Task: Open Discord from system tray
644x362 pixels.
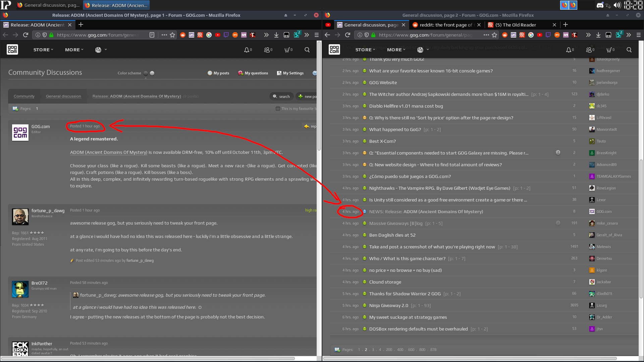Action: pyautogui.click(x=600, y=5)
